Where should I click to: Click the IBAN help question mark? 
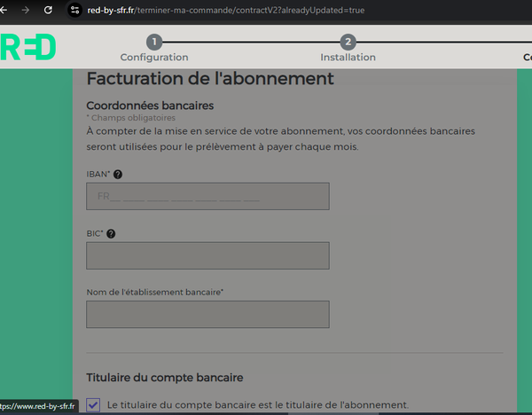point(118,175)
